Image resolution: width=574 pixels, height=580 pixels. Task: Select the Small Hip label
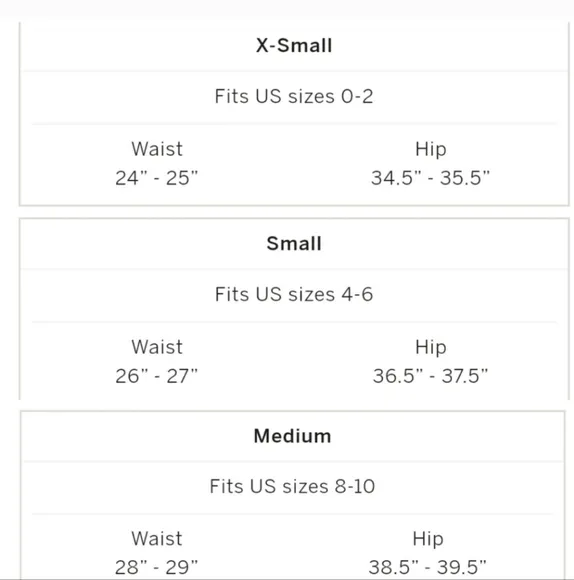pos(431,348)
